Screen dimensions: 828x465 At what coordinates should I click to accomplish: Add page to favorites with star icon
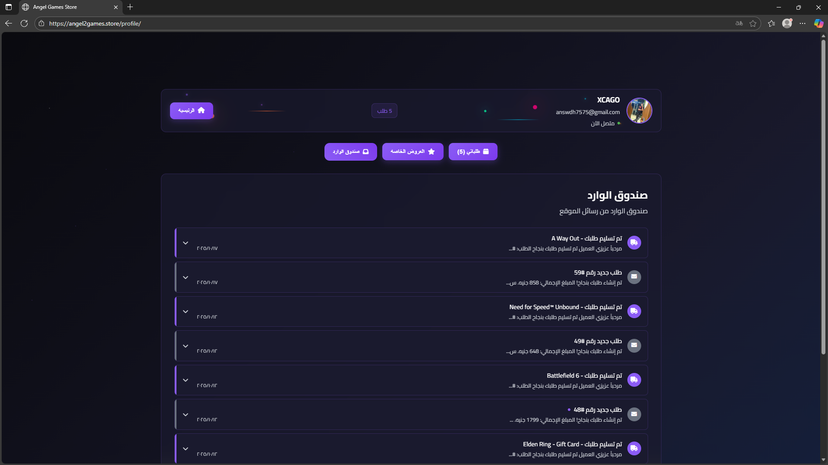(x=753, y=23)
